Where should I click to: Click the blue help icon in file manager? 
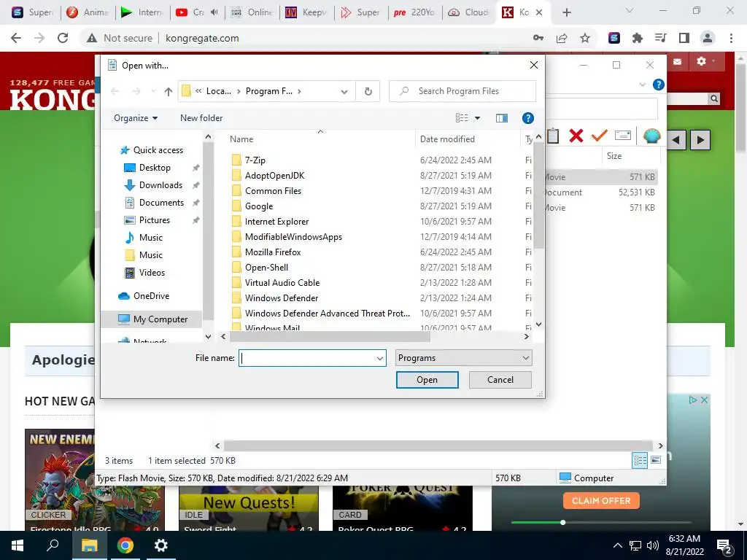pyautogui.click(x=659, y=85)
